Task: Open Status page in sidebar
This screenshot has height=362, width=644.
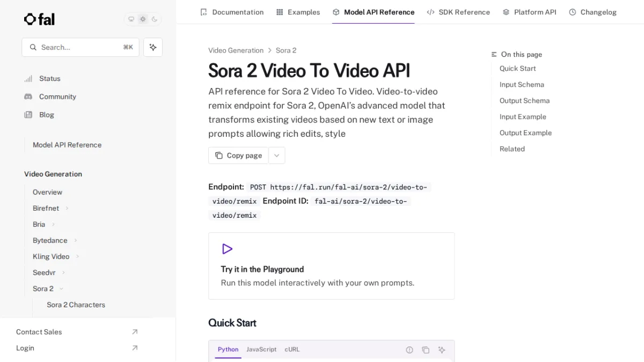Action: click(49, 78)
